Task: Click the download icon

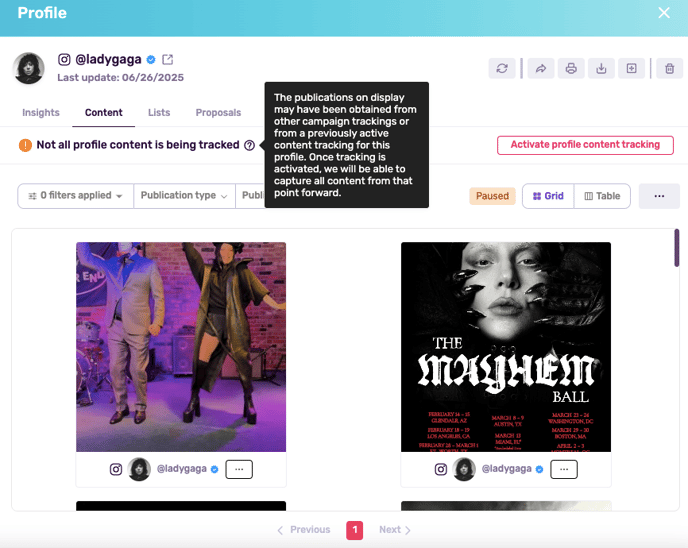Action: (x=601, y=69)
